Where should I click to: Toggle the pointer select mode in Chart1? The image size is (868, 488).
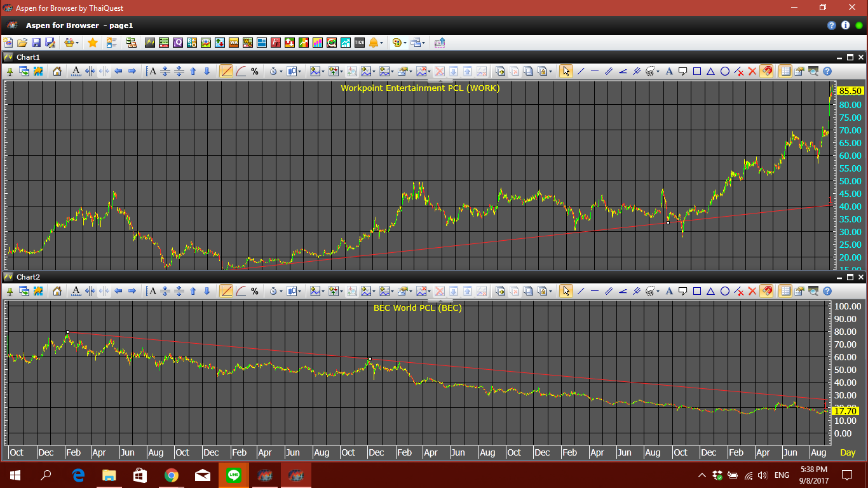566,71
